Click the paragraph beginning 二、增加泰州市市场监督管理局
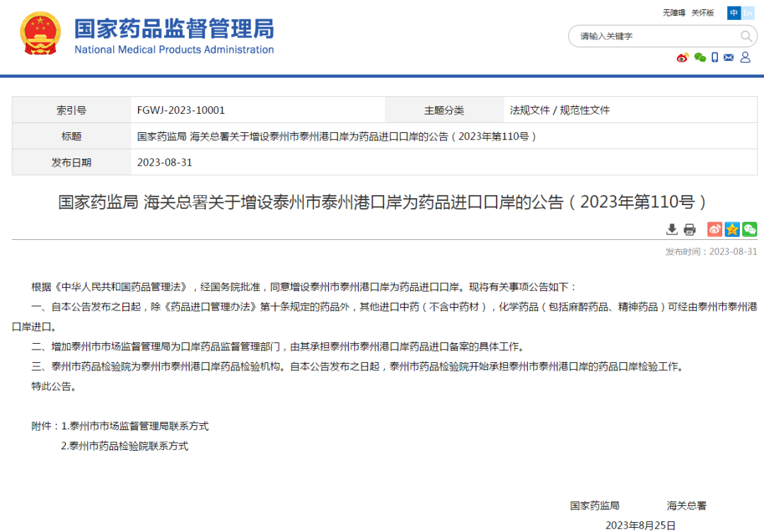The height and width of the screenshot is (532, 764). click(x=279, y=347)
